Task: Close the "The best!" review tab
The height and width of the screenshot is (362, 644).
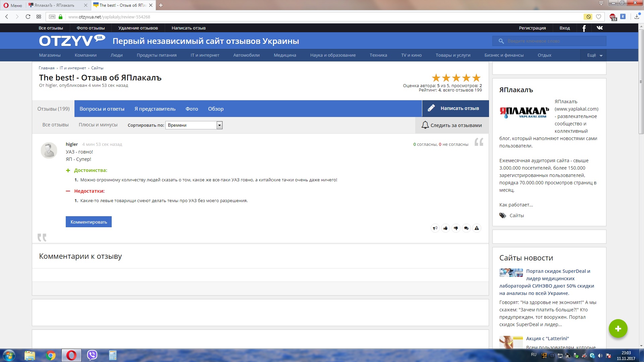Action: pos(151,5)
